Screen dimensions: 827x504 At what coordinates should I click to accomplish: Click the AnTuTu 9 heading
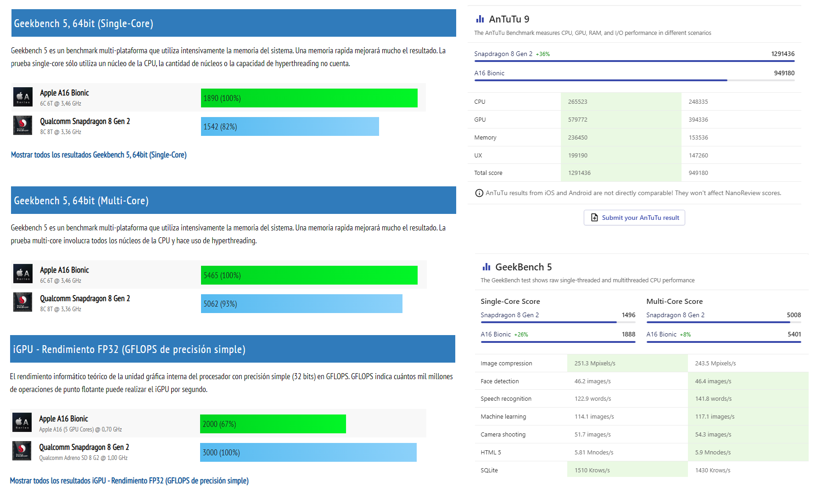point(509,19)
